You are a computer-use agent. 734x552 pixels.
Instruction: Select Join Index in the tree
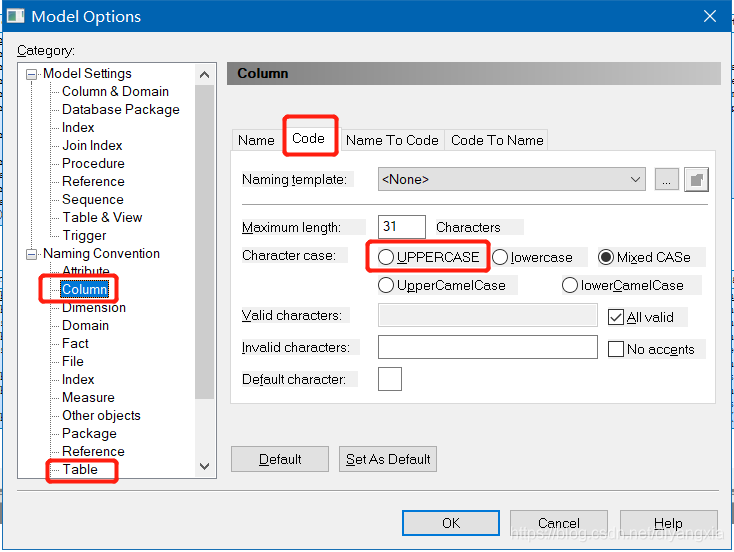tap(92, 145)
